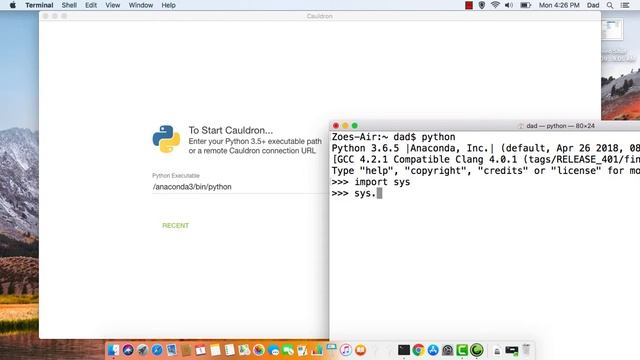Open Spotlight search magnifier

point(610,5)
